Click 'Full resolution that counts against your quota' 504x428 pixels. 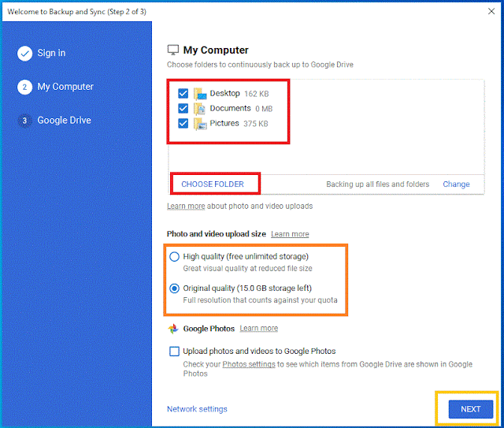(260, 300)
